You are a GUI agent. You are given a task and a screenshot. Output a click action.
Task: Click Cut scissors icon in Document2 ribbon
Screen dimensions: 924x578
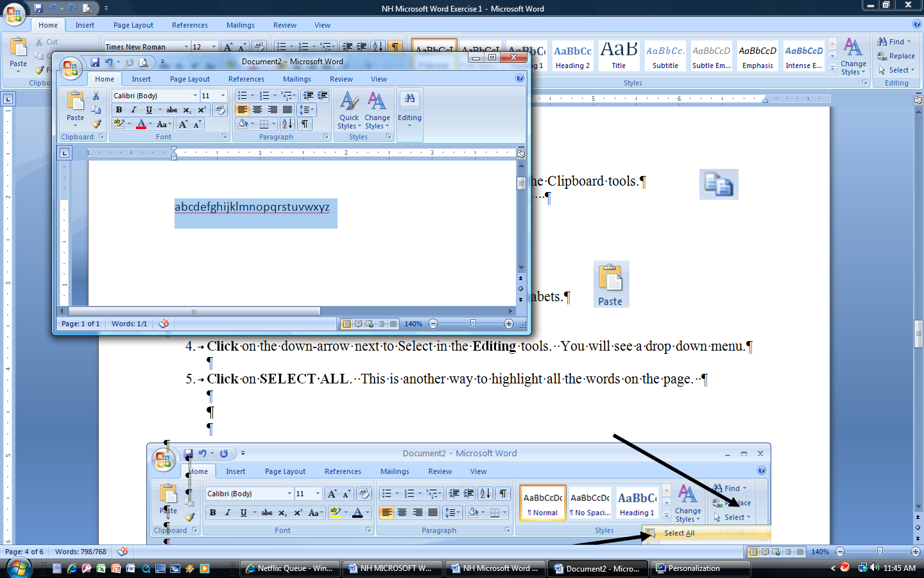96,96
